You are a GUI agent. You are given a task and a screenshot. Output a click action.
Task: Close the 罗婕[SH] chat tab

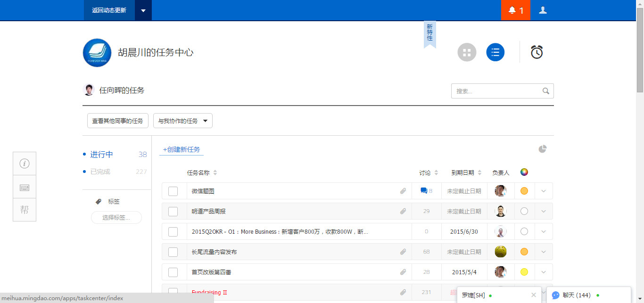tap(534, 295)
